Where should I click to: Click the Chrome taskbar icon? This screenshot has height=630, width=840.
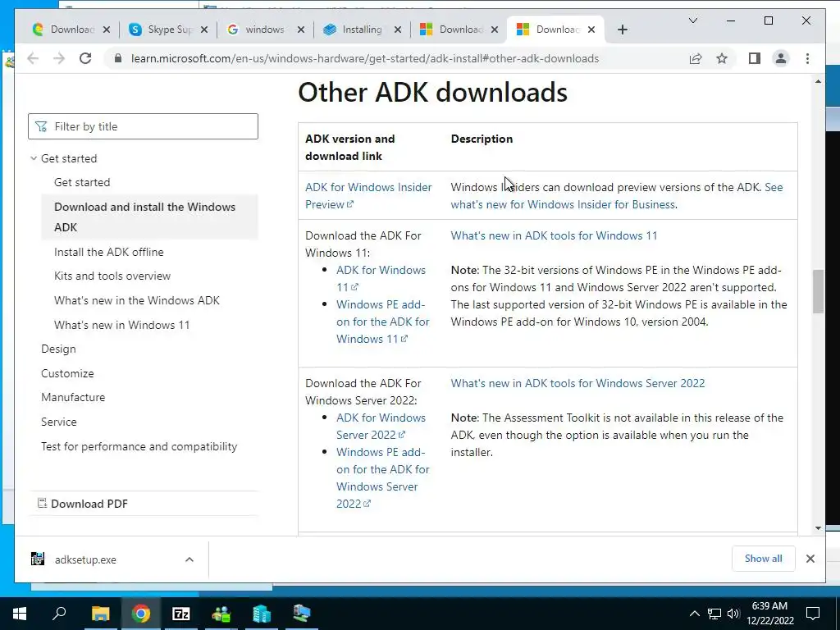tap(141, 614)
